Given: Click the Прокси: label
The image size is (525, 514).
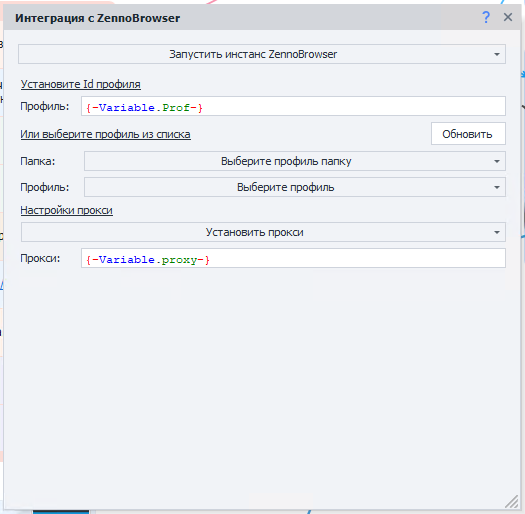Looking at the screenshot, I should pyautogui.click(x=40, y=258).
